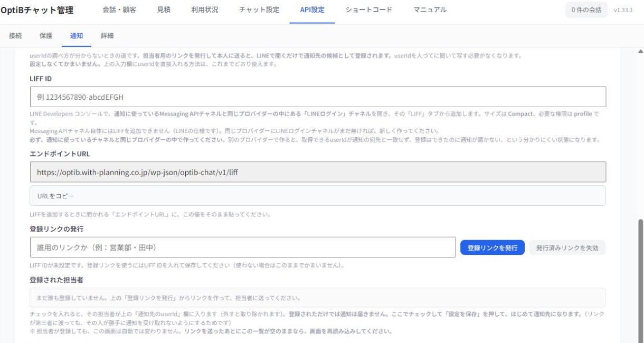
Task: Select the 通知 sub-tab
Action: [77, 36]
